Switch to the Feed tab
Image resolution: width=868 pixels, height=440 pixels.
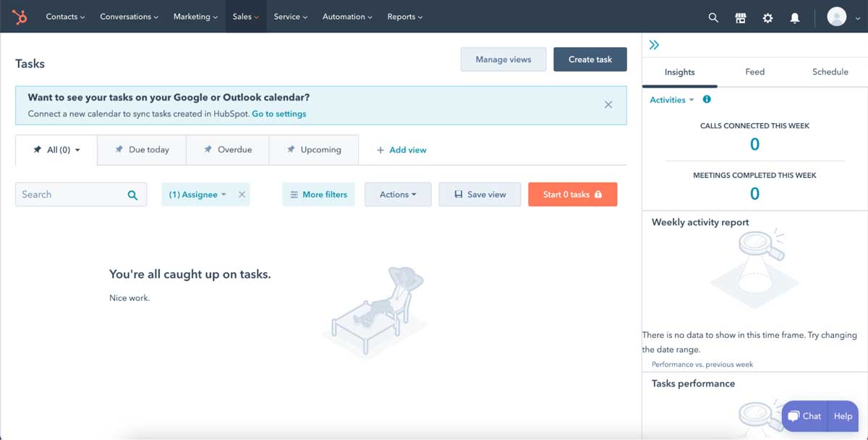[754, 72]
